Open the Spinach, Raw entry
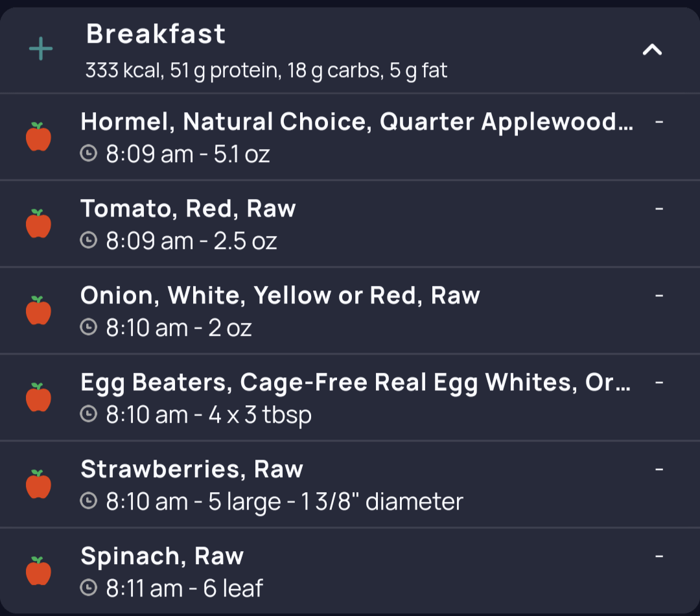The width and height of the screenshot is (700, 616). pyautogui.click(x=350, y=571)
